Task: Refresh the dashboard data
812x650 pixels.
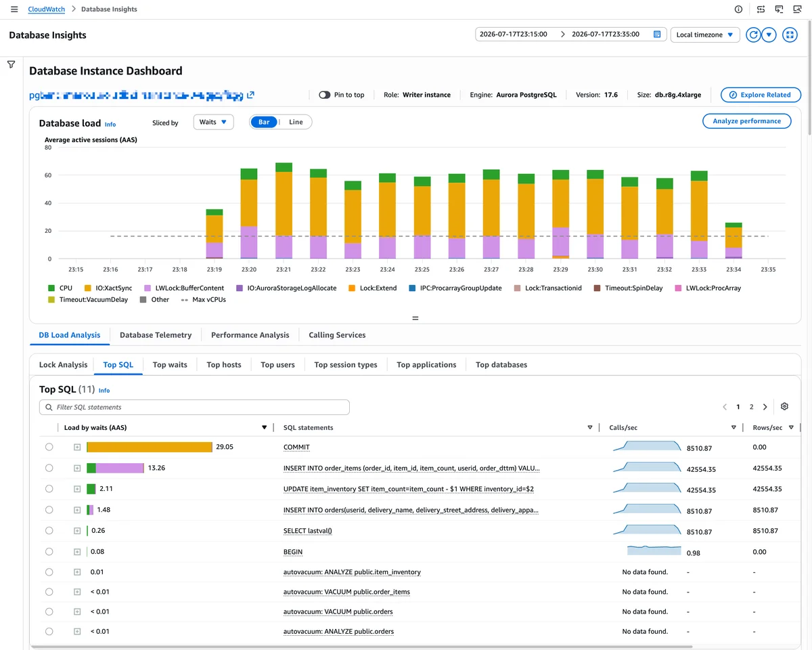Action: [753, 35]
